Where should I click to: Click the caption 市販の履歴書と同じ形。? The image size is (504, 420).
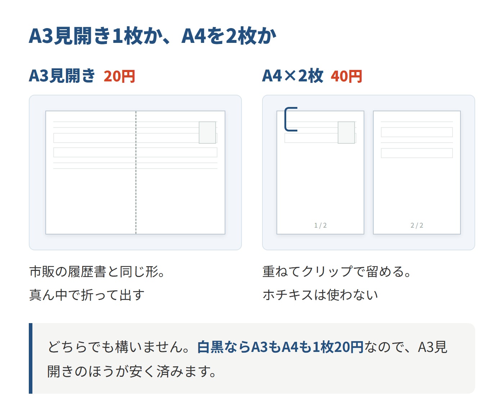pyautogui.click(x=97, y=272)
